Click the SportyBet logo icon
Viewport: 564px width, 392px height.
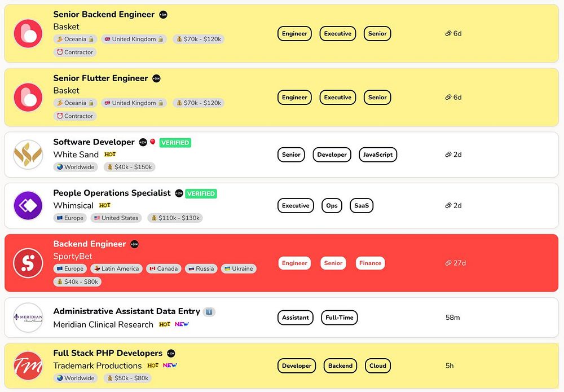click(x=28, y=263)
